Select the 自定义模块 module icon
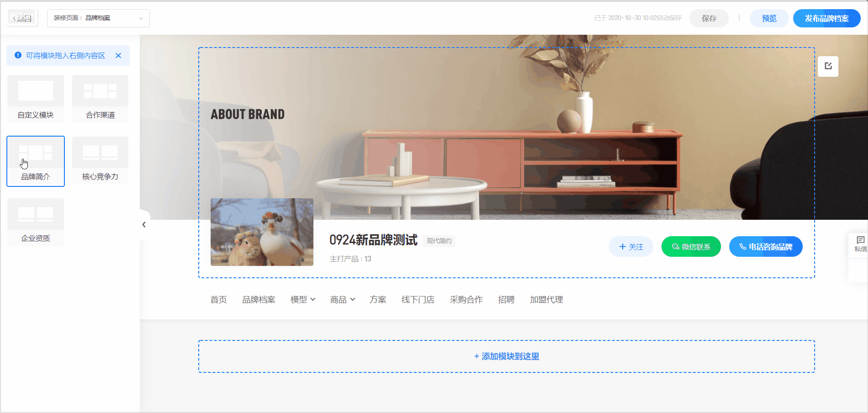Screen dimensions: 868x413 (36, 91)
